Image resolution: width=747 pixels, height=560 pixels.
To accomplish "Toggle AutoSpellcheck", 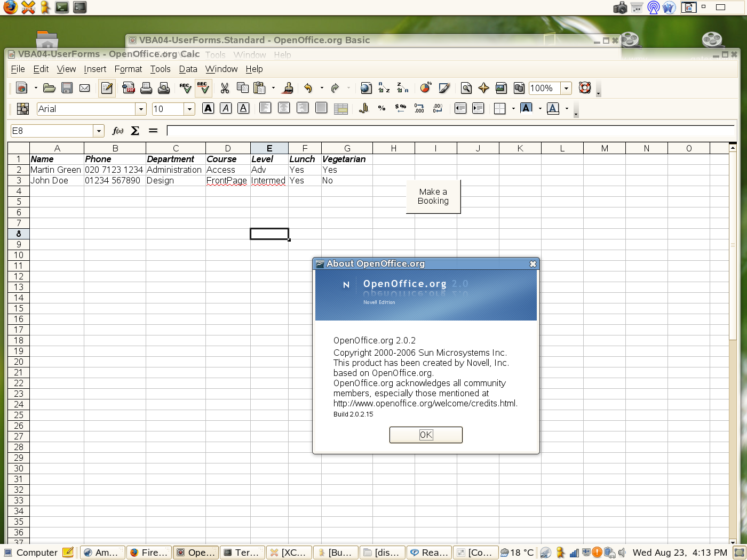I will pos(203,88).
